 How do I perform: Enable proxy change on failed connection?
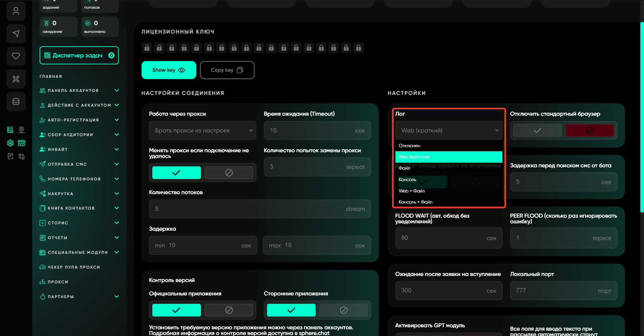[176, 173]
